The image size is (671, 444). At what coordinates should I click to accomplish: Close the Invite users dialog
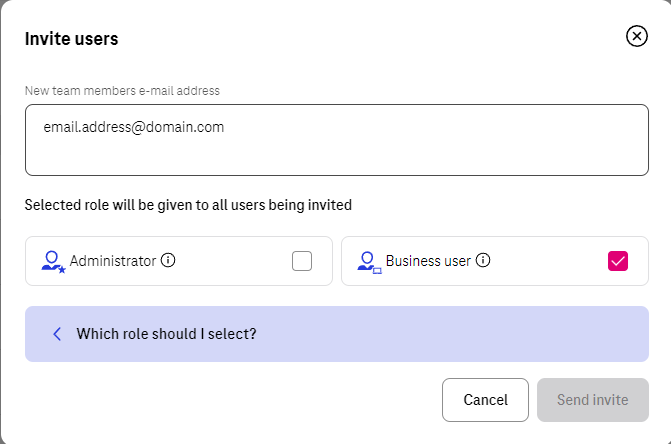coord(636,36)
